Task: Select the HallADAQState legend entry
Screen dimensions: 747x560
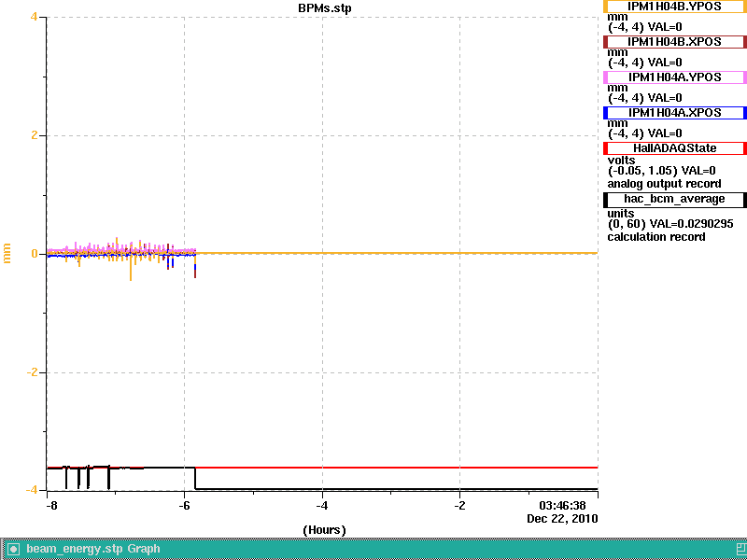Action: 674,148
